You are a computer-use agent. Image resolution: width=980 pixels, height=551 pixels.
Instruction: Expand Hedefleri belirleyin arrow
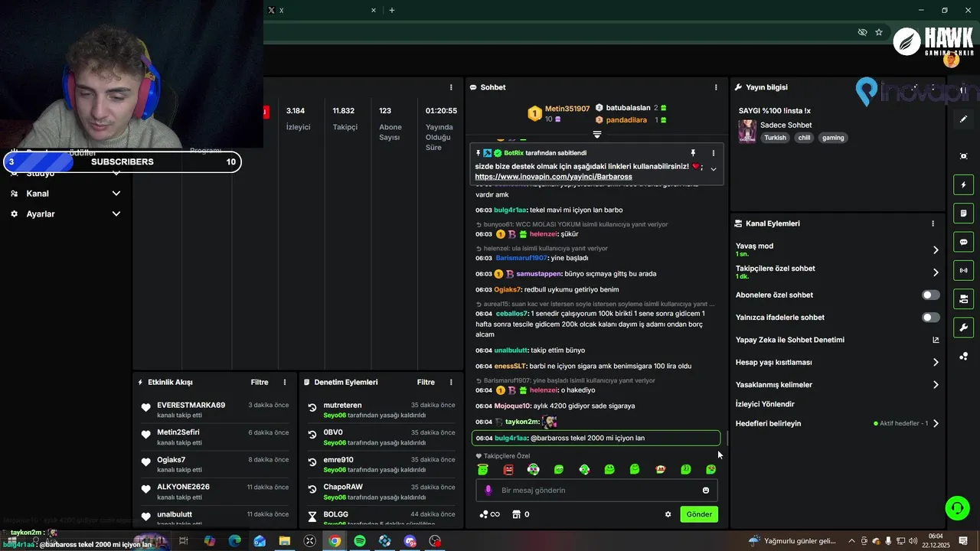pos(936,423)
